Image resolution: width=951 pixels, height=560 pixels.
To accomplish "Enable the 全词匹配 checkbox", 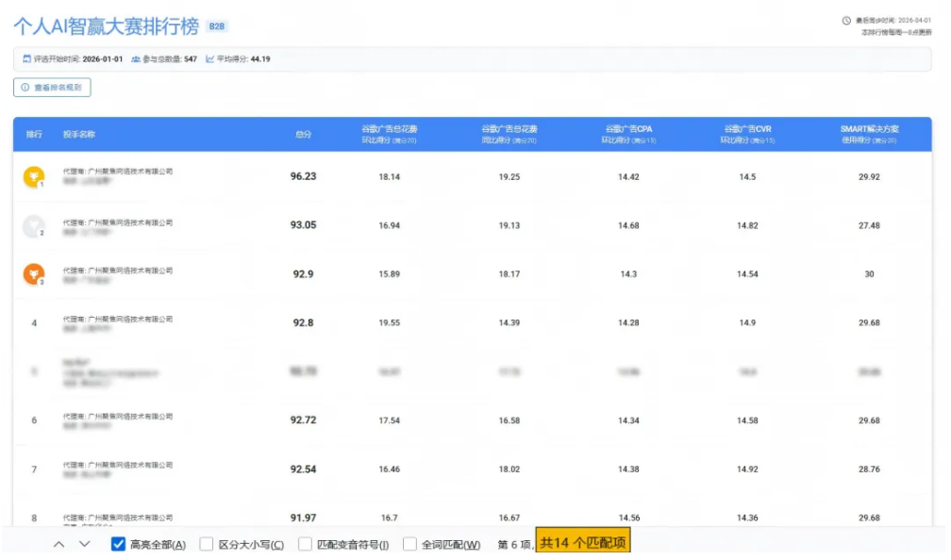I will [x=409, y=544].
